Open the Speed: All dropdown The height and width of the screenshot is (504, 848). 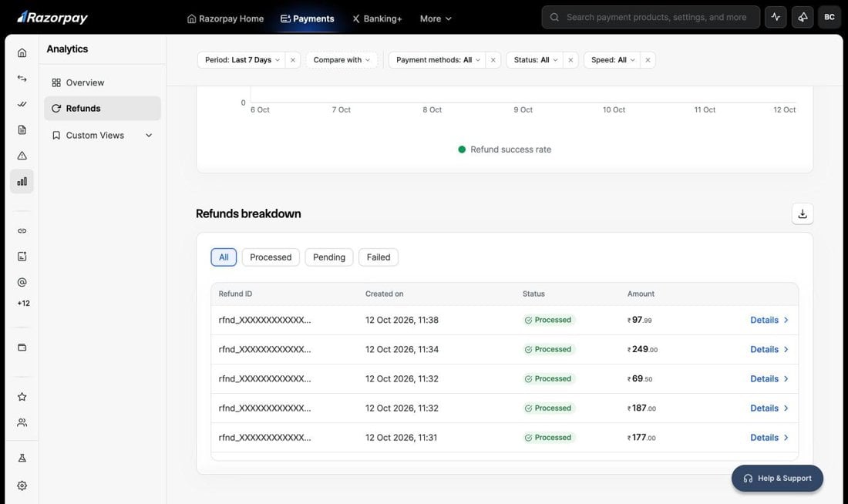613,60
